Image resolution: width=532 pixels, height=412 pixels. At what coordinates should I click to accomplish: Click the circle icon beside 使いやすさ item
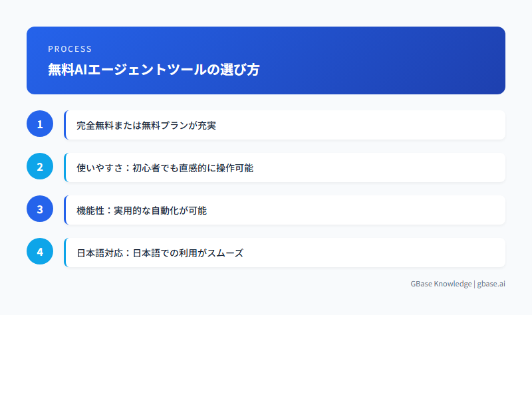(40, 166)
